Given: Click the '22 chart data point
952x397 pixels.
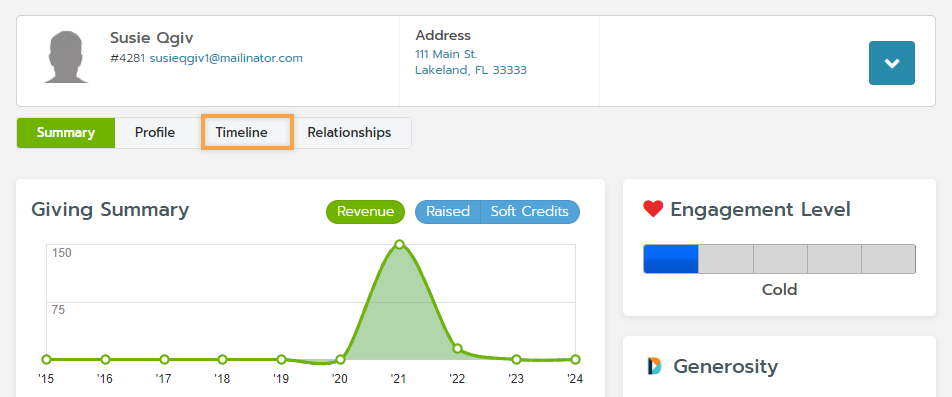Looking at the screenshot, I should [457, 348].
